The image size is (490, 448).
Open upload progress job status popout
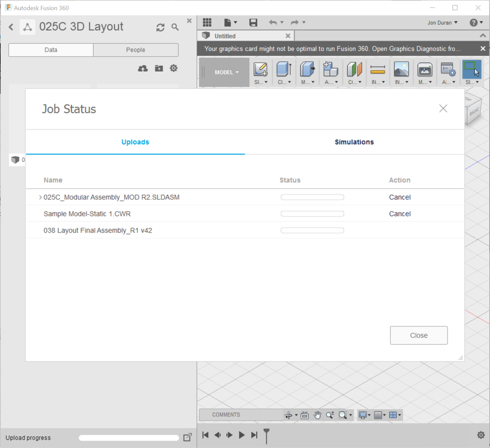pos(187,437)
